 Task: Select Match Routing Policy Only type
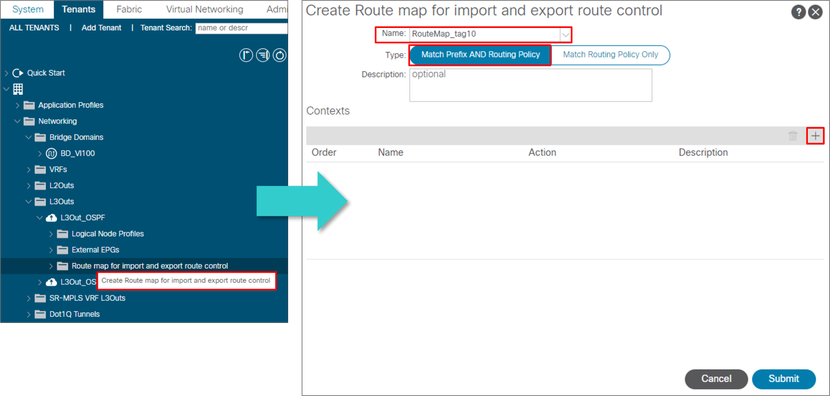point(610,55)
